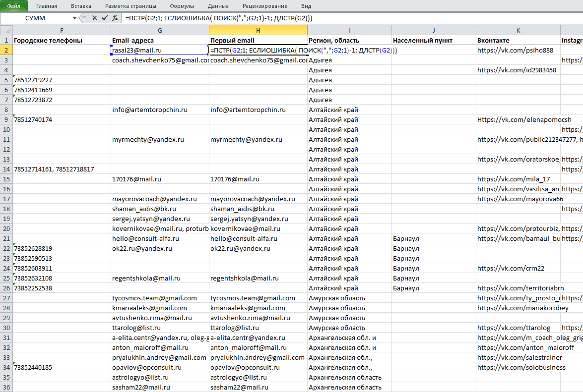The image size is (583, 392).
Task: Click link https://vk.com/solobusiness
Action: [x=521, y=367]
